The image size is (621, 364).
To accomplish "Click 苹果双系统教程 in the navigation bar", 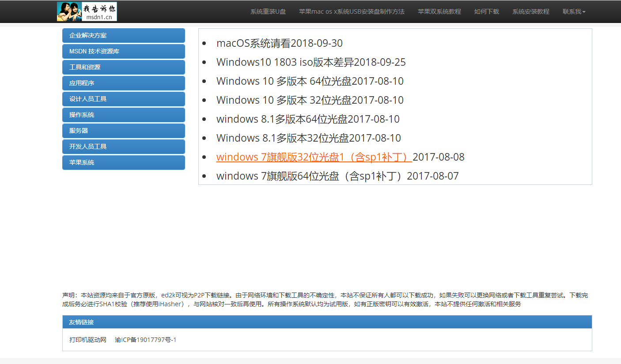I will pos(439,12).
